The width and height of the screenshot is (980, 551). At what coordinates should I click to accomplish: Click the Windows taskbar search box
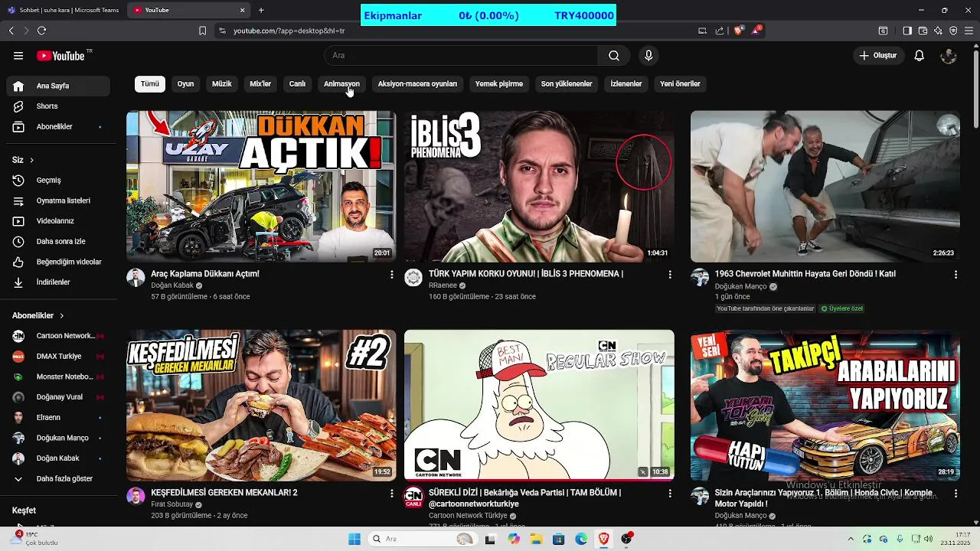[422, 539]
